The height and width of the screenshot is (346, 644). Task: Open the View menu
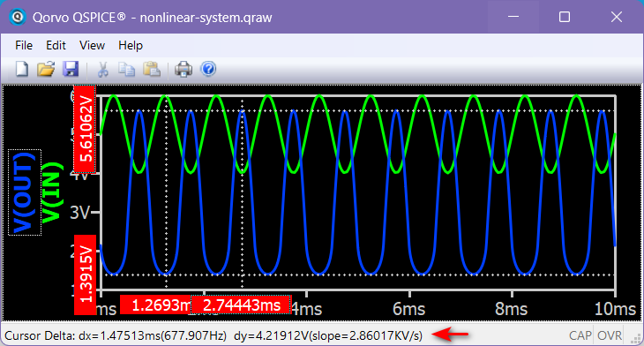tap(92, 45)
